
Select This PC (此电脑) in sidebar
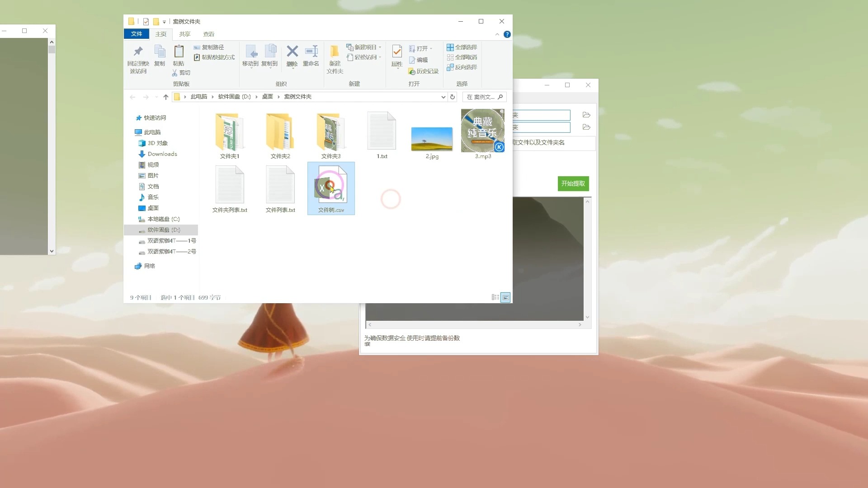(x=152, y=132)
